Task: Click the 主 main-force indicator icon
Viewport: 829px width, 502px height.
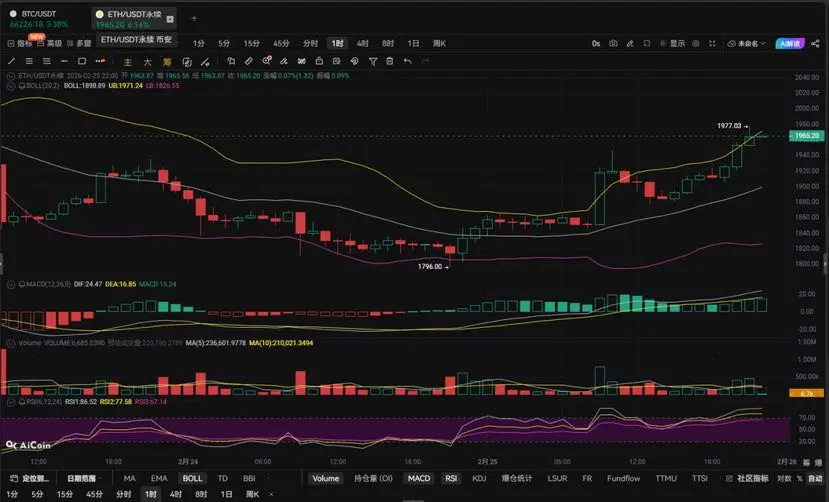Action: [127, 62]
